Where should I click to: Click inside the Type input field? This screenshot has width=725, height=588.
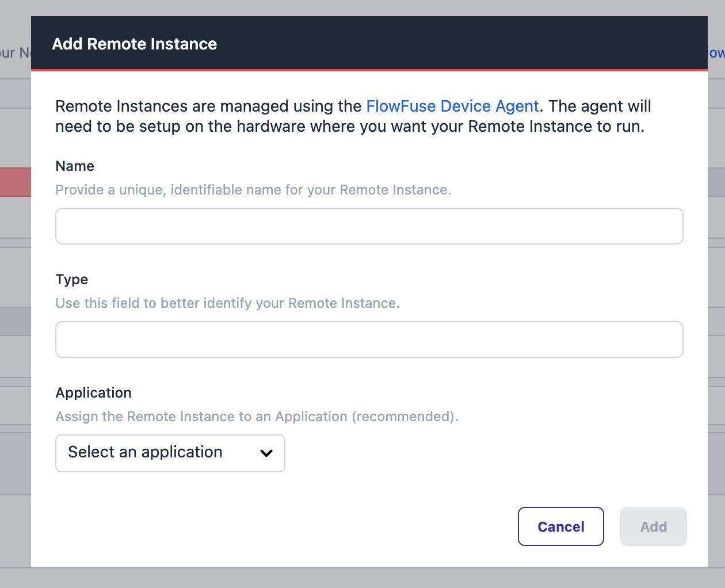(x=368, y=339)
